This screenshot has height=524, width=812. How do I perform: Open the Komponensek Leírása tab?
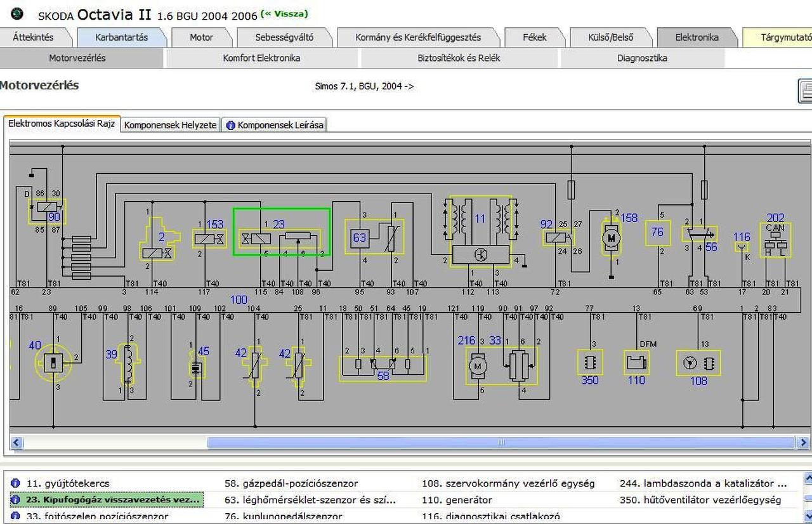tap(275, 125)
